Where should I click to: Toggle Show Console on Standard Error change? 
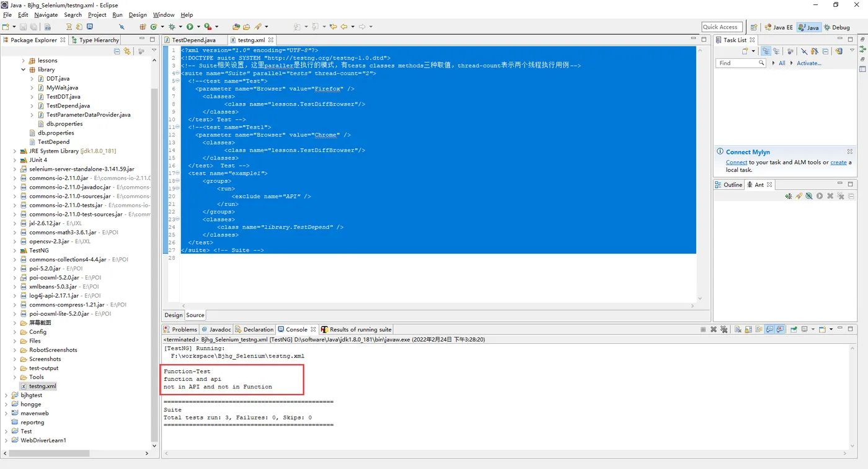tap(781, 329)
